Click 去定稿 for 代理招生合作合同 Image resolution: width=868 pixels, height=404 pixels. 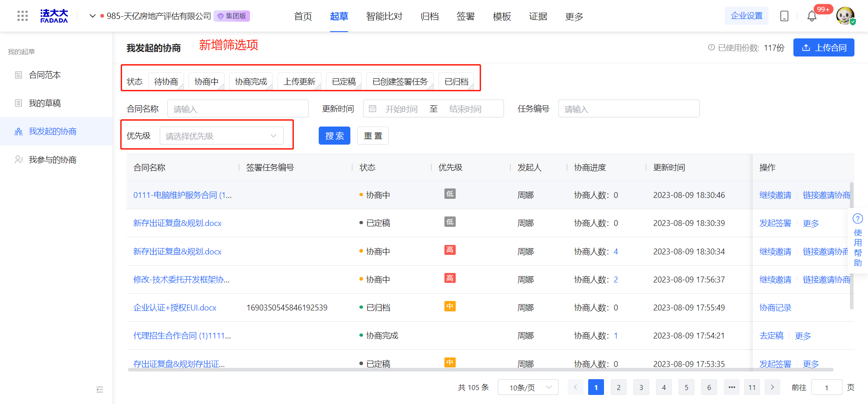tap(771, 336)
